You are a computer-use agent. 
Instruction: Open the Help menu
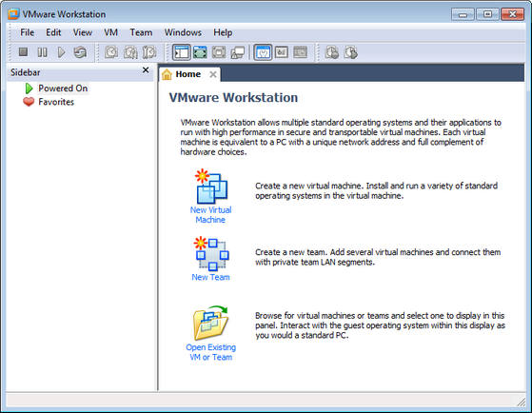tap(223, 32)
